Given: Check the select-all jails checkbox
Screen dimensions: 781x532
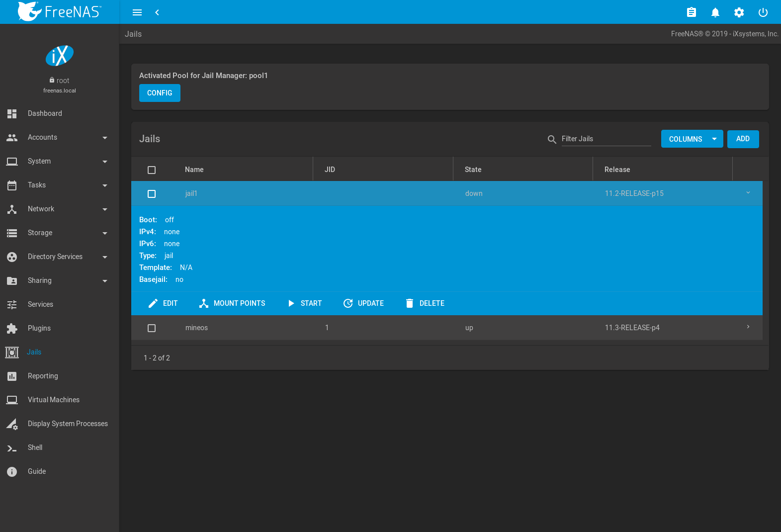Looking at the screenshot, I should pos(152,170).
